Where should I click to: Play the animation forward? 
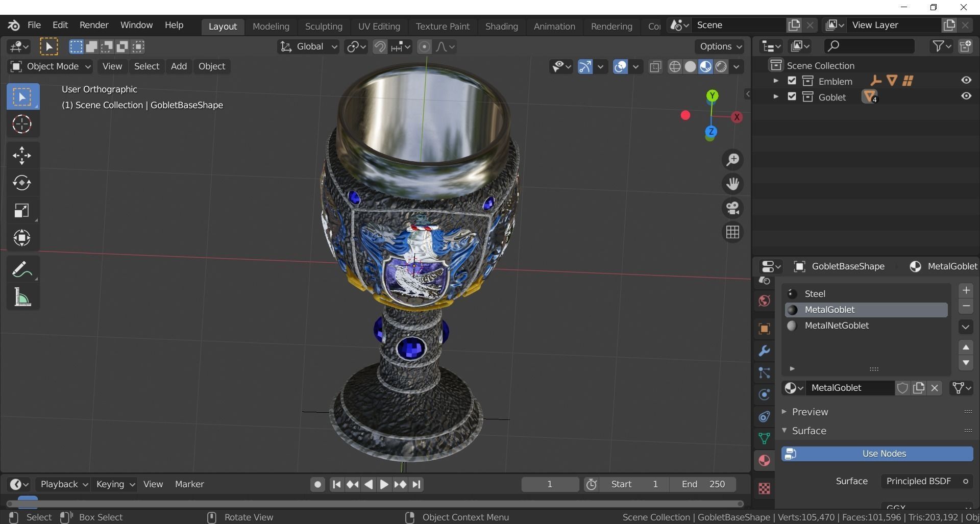pyautogui.click(x=384, y=484)
